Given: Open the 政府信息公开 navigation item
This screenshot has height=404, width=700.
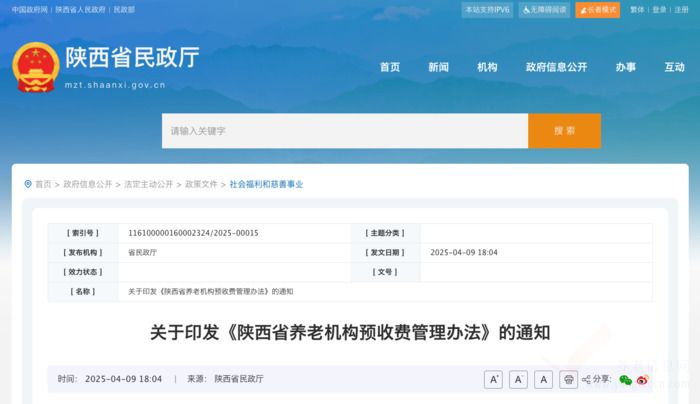Looking at the screenshot, I should pyautogui.click(x=556, y=67).
